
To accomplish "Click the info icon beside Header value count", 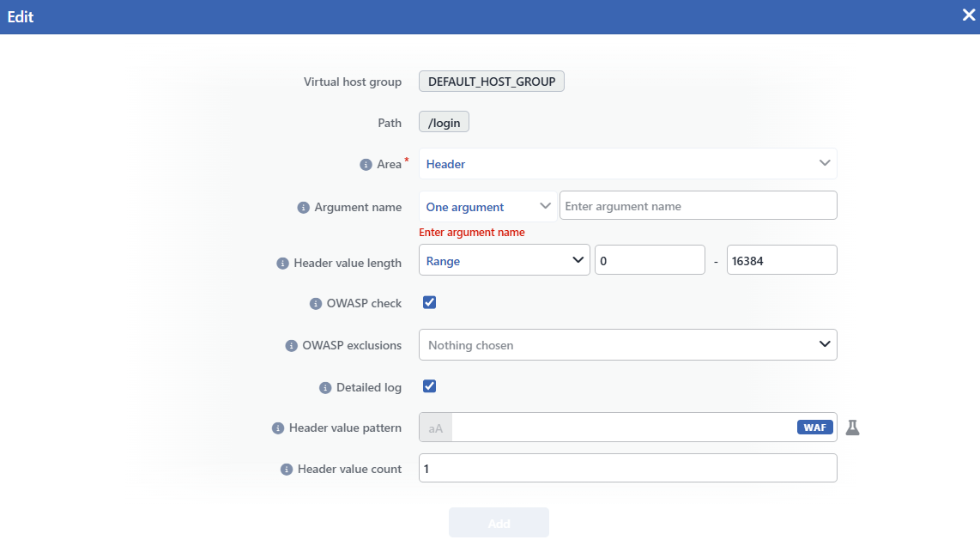I will (x=287, y=470).
